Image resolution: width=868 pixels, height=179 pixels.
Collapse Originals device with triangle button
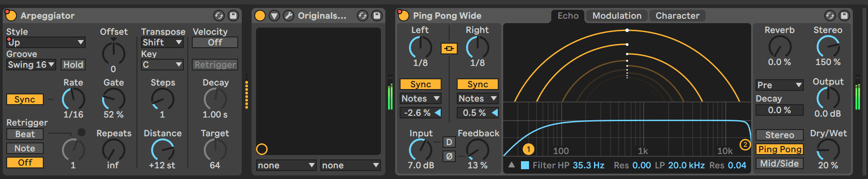click(274, 16)
